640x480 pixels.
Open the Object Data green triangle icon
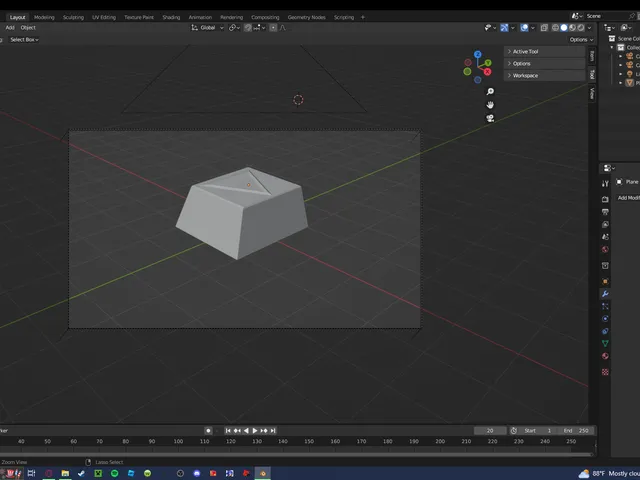pos(605,344)
